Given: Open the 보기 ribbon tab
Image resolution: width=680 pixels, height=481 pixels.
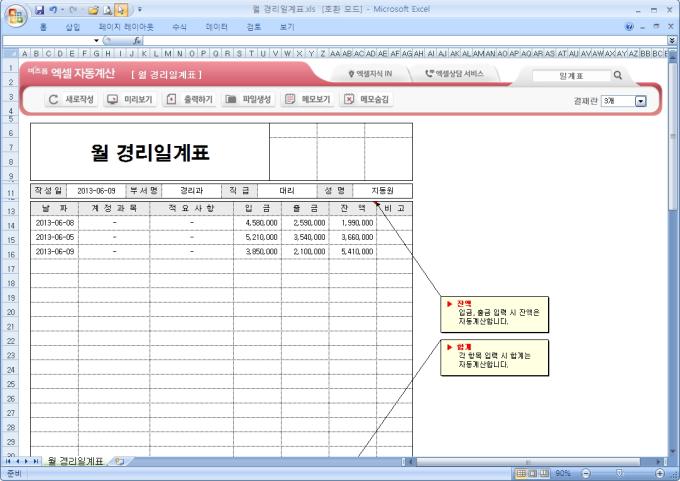Looking at the screenshot, I should point(287,27).
